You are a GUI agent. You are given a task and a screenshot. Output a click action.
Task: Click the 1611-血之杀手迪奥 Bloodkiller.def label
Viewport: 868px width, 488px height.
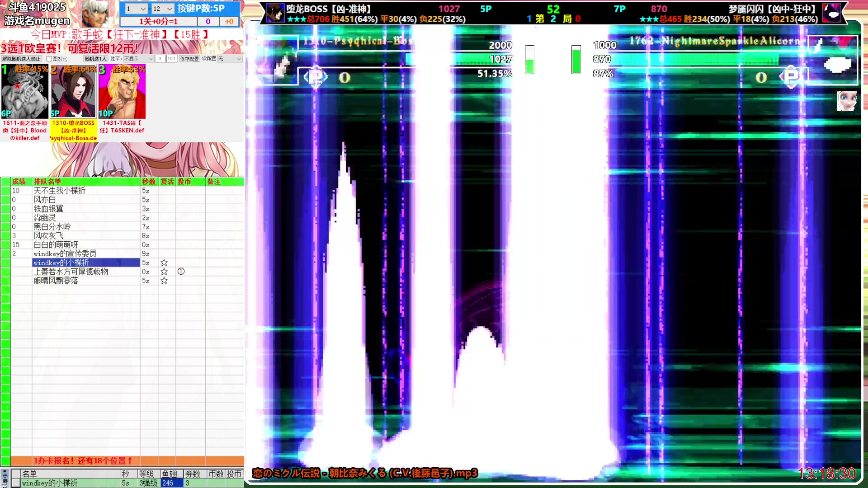pos(25,131)
